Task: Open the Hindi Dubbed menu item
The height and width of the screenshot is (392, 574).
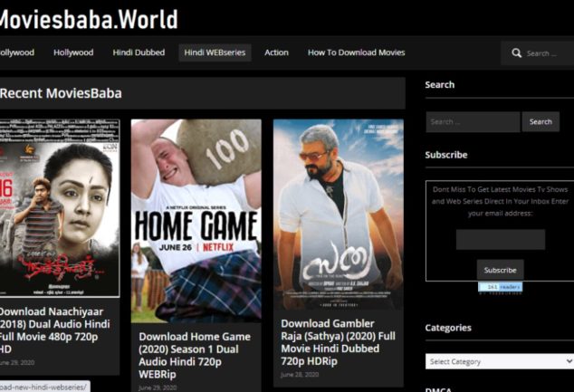Action: click(139, 53)
